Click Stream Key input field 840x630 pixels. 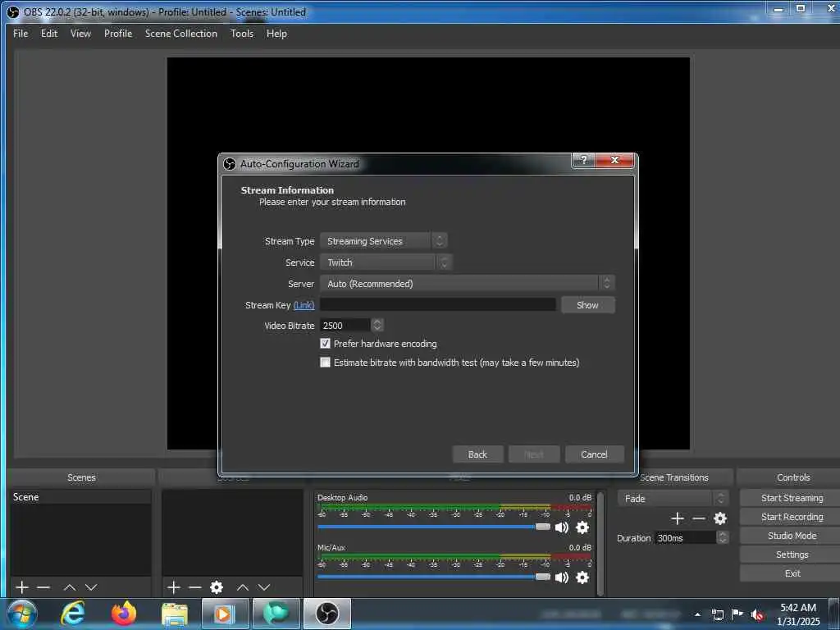(x=438, y=305)
